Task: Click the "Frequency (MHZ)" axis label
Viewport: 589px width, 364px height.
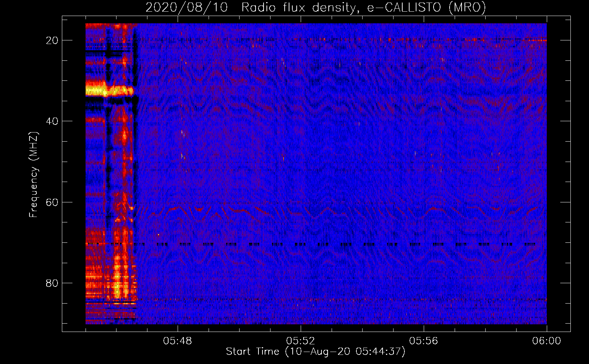Action: click(x=33, y=175)
